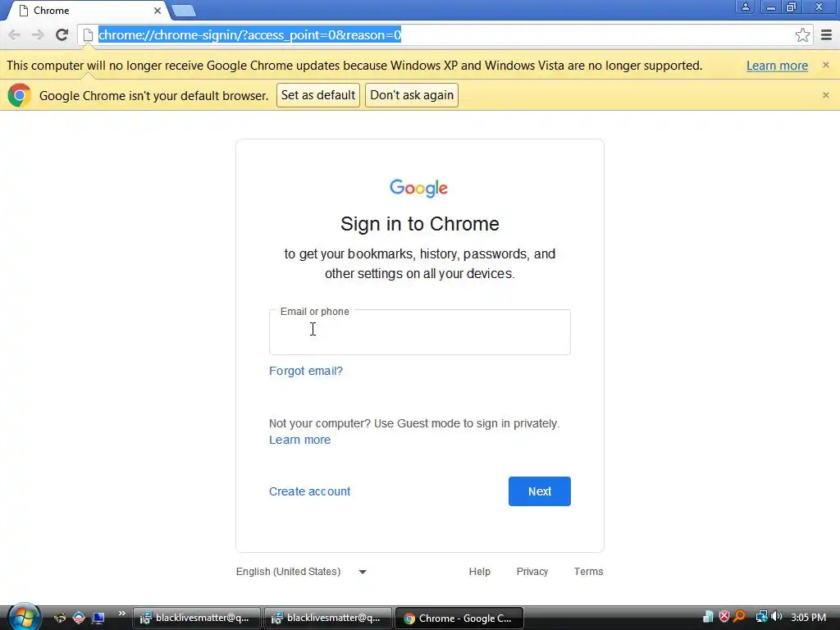Open the English (United States) language dropdown
Image resolution: width=840 pixels, height=630 pixels.
(x=301, y=572)
